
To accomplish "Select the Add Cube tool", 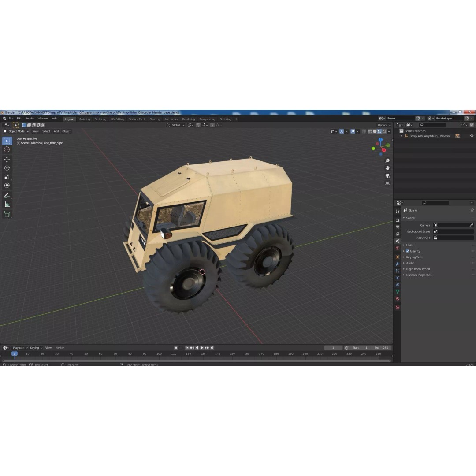I will click(x=7, y=214).
